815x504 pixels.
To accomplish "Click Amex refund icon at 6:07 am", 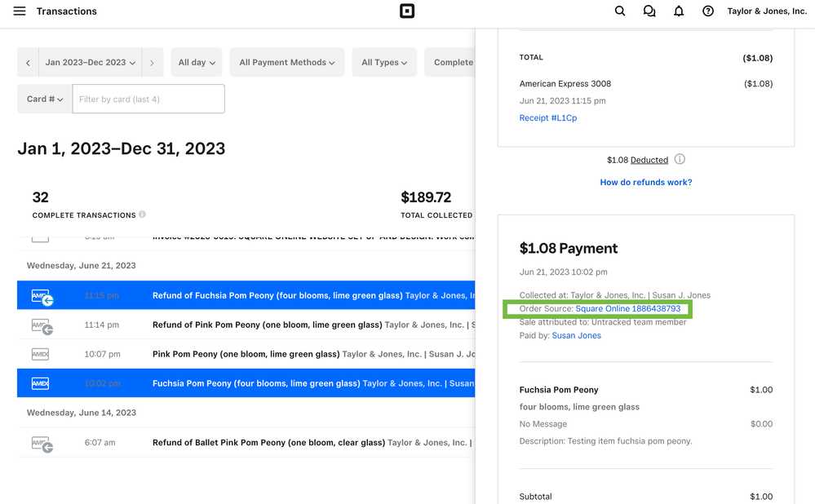I will coord(42,444).
